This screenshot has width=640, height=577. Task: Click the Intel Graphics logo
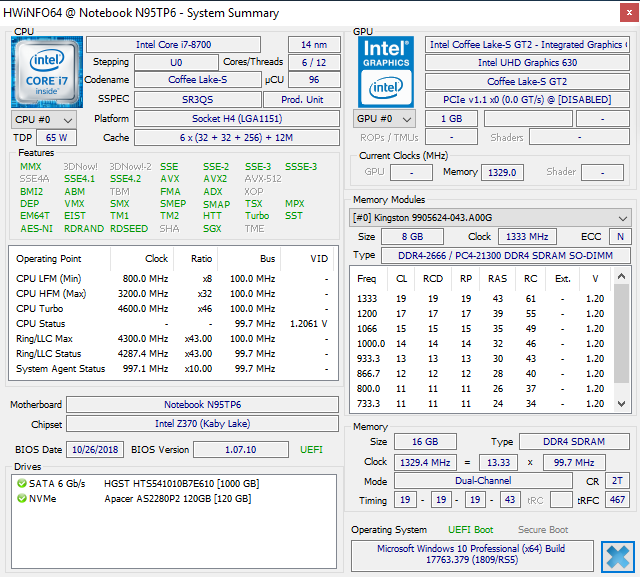click(385, 69)
